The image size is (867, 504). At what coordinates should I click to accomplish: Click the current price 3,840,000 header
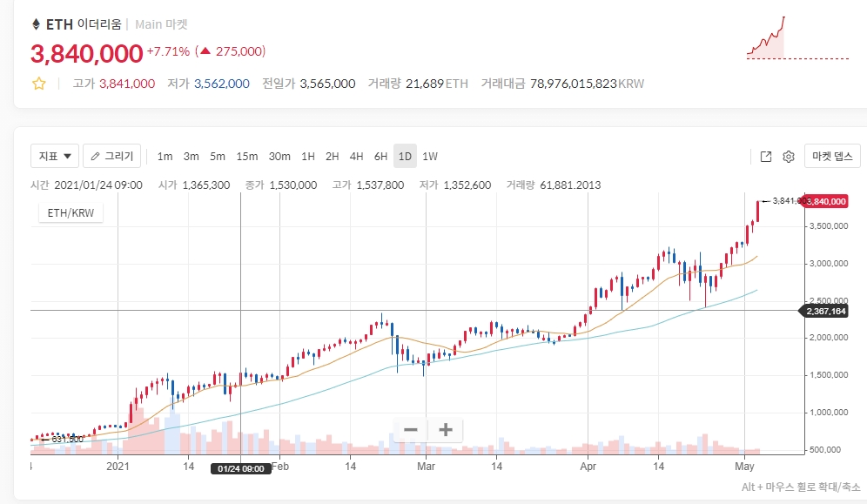tap(87, 54)
